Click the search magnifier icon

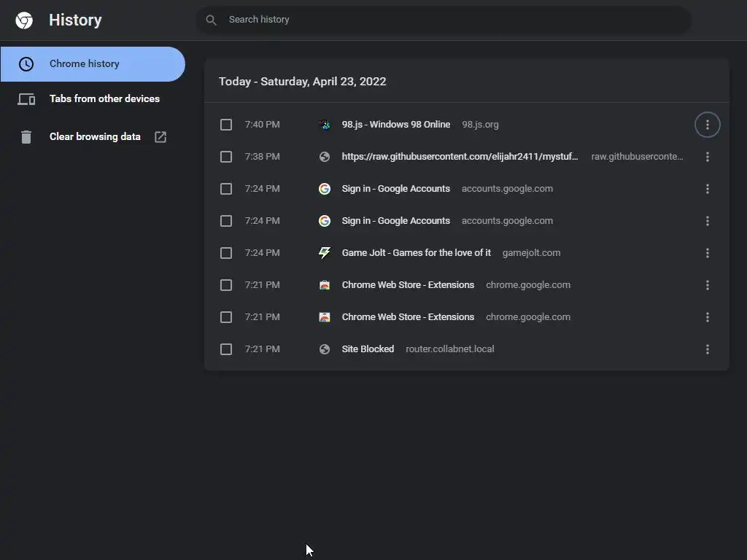pos(211,20)
